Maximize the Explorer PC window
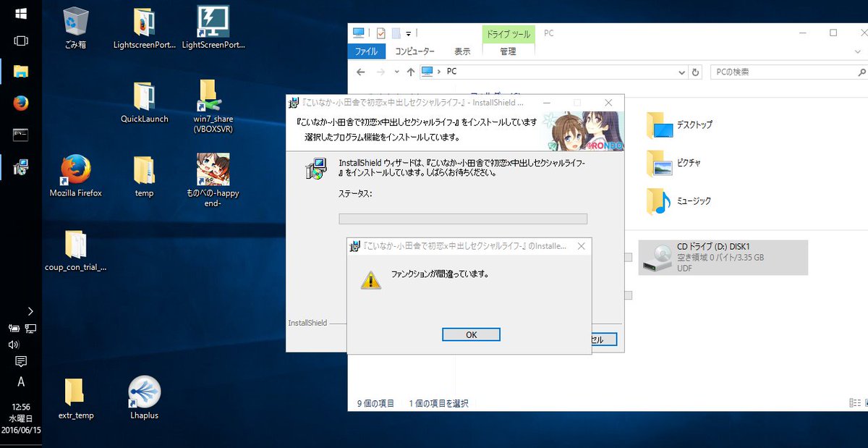 tap(833, 33)
